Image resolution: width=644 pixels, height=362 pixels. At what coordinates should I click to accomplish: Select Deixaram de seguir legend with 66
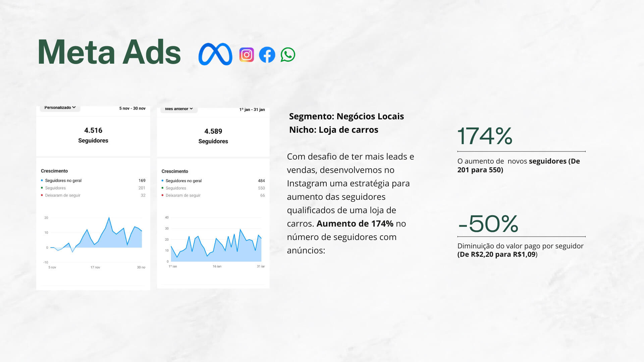(183, 195)
